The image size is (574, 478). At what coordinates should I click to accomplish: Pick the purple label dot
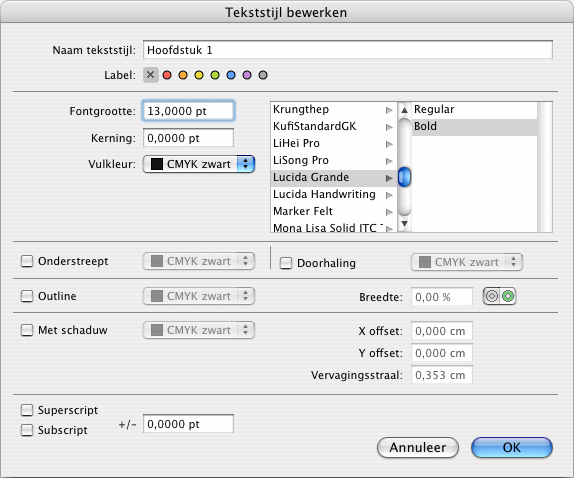click(x=247, y=75)
